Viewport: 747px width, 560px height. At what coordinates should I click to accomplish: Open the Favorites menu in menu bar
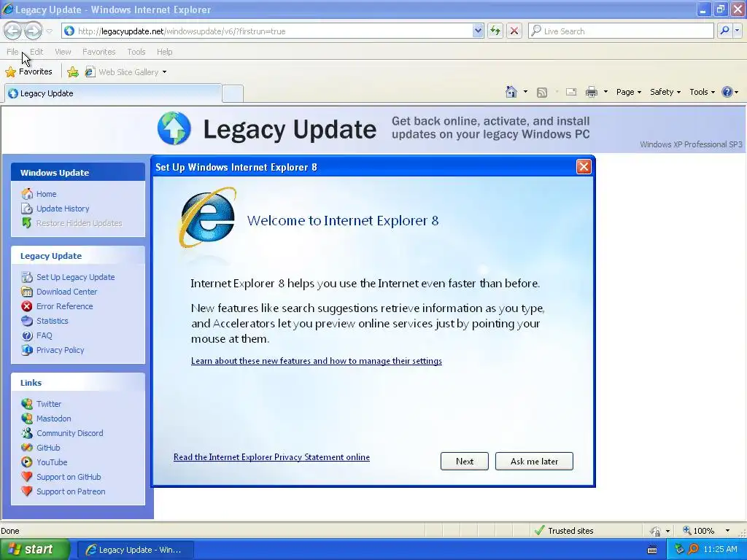[98, 52]
